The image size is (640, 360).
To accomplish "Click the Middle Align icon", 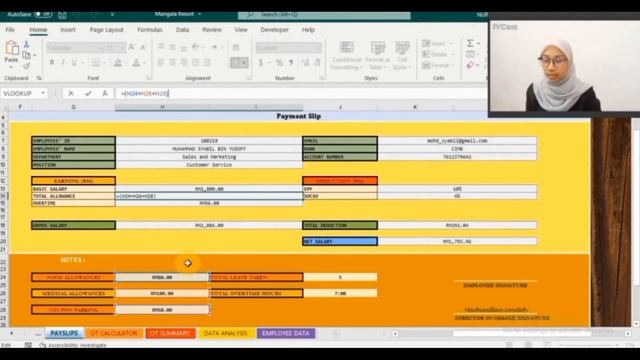I will click(173, 48).
